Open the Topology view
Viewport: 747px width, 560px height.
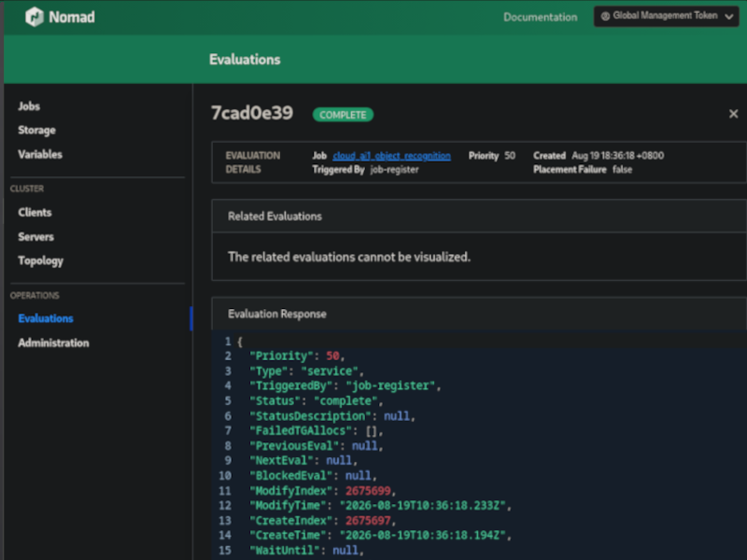40,261
